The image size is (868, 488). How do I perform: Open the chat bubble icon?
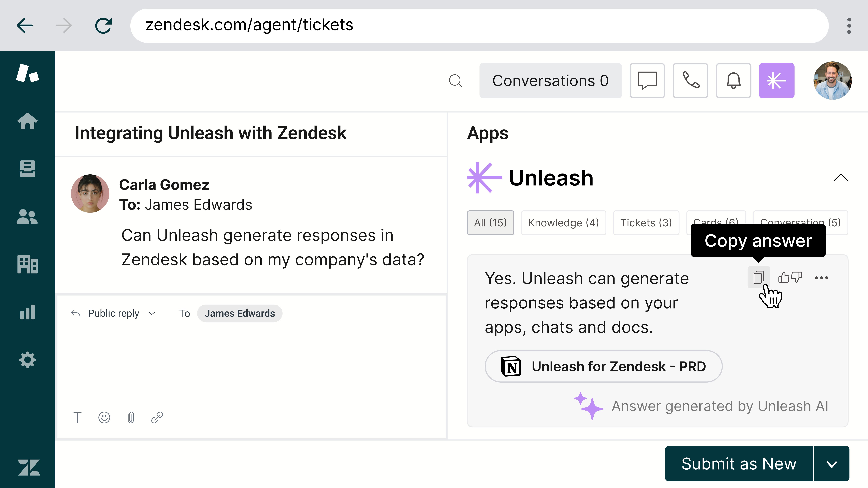point(647,81)
